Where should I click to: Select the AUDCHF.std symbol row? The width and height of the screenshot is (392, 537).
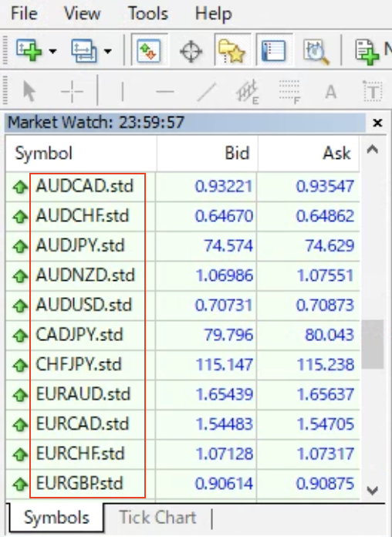[x=183, y=217]
